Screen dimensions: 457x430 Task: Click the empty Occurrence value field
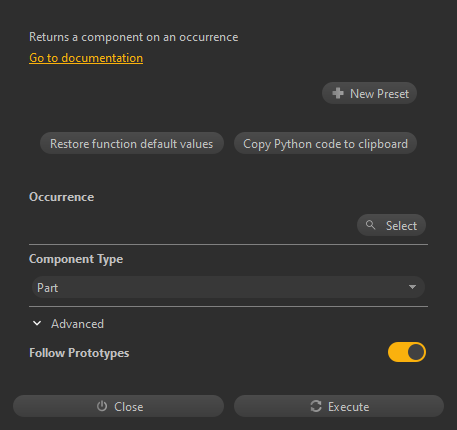pos(192,225)
